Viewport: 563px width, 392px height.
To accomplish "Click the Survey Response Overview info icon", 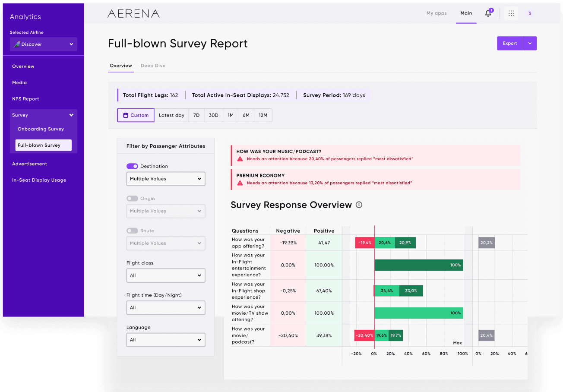I will point(359,205).
